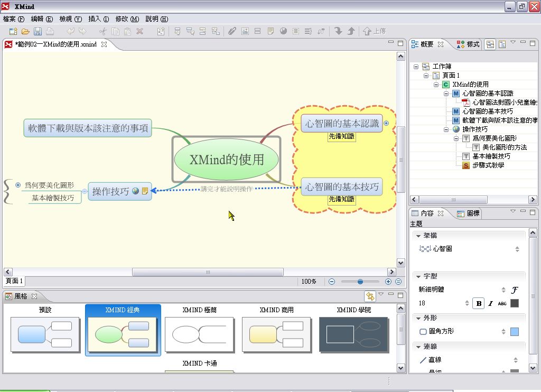Switch to the 圖標 tab
The image size is (541, 392).
point(468,213)
